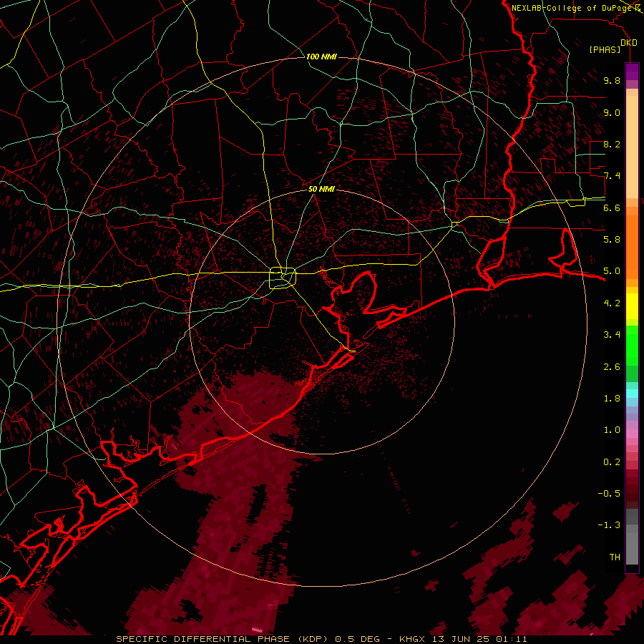
Task: Click the 0.2 scale value
Action: point(612,462)
